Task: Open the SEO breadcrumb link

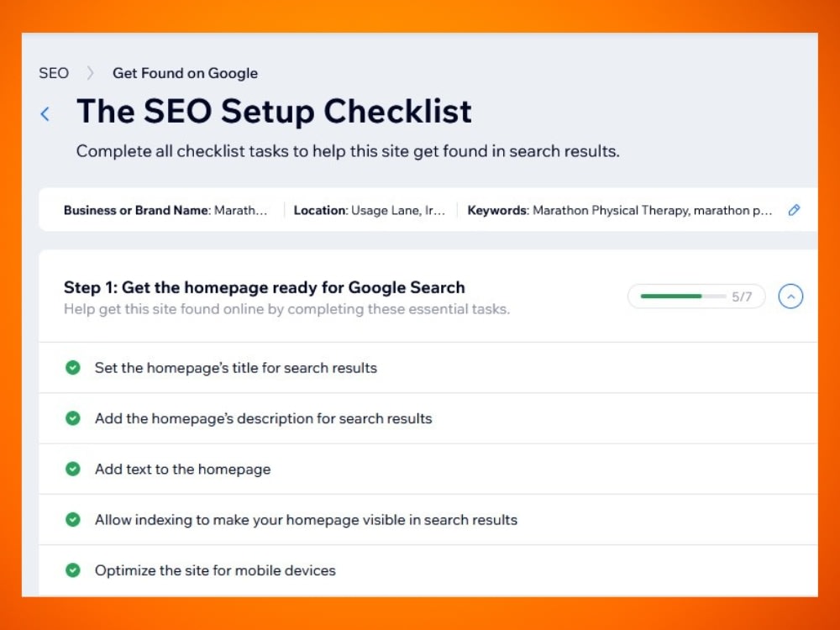Action: [x=54, y=73]
